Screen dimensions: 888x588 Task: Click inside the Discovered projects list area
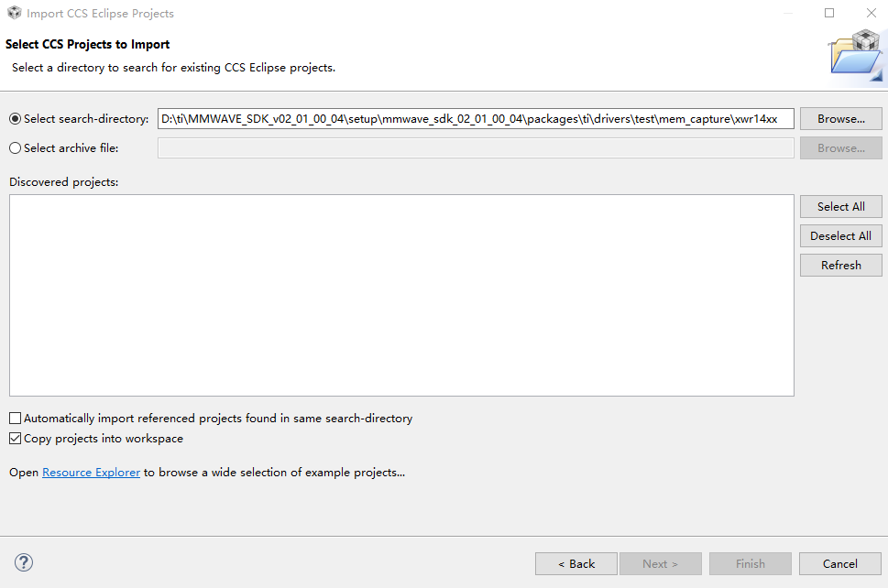pyautogui.click(x=401, y=295)
